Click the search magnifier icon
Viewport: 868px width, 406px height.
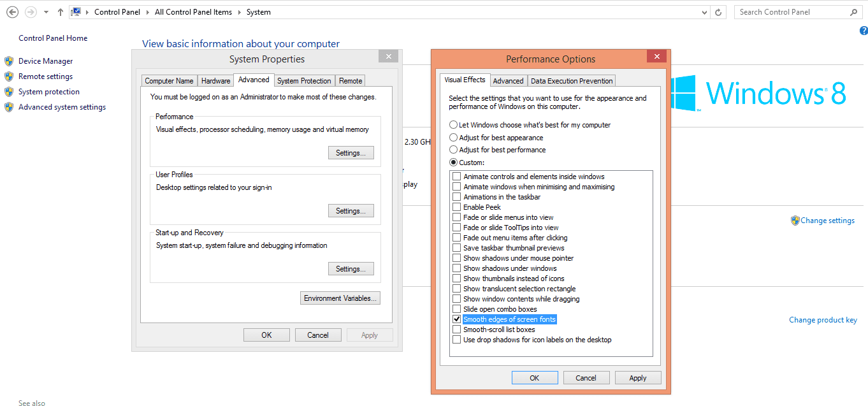point(853,12)
